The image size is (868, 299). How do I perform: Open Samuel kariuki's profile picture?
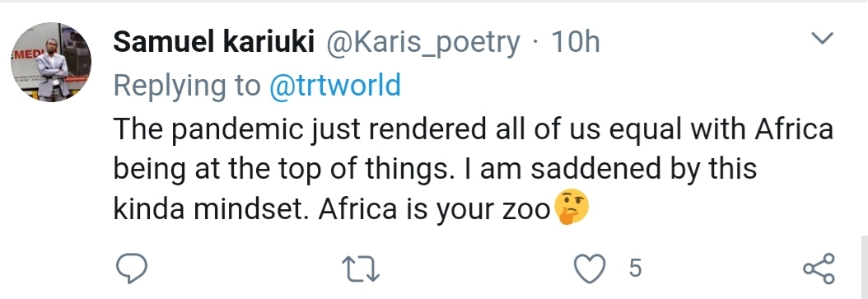point(51,62)
